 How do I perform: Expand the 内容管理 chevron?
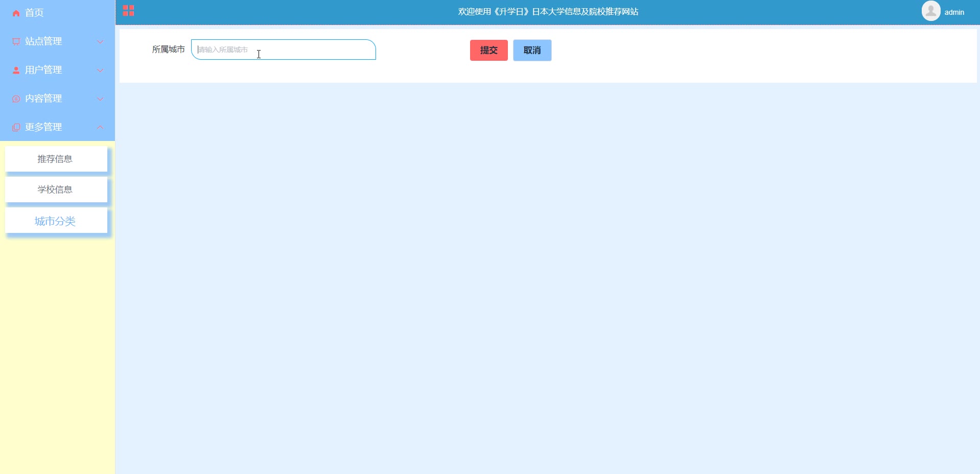(x=100, y=99)
